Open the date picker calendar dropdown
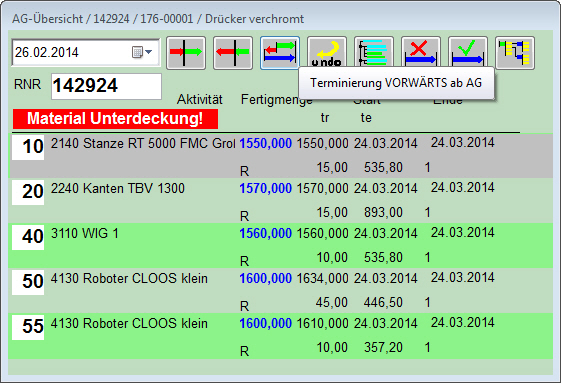The image size is (561, 383). coord(142,52)
